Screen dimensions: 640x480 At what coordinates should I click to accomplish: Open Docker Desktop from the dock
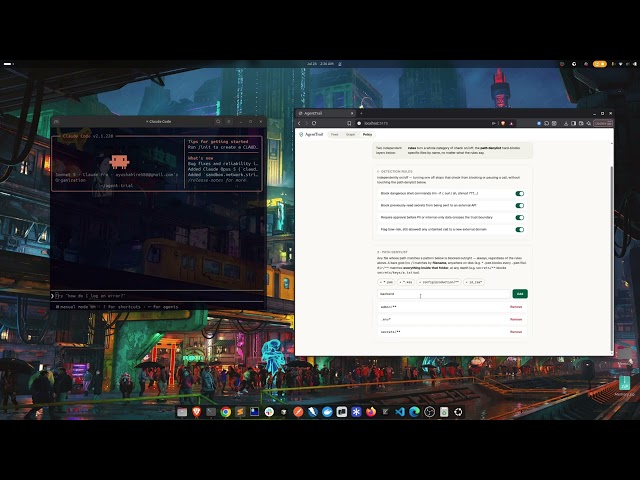pyautogui.click(x=327, y=412)
